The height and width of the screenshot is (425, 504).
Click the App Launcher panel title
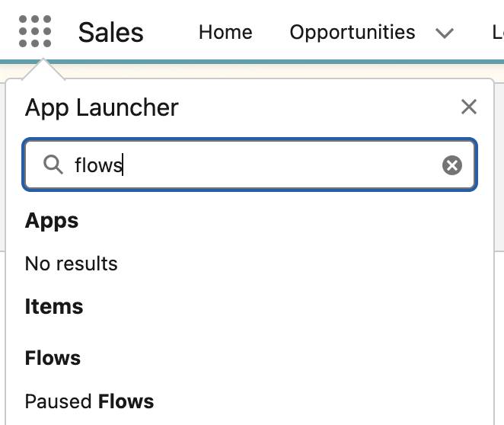click(x=101, y=107)
